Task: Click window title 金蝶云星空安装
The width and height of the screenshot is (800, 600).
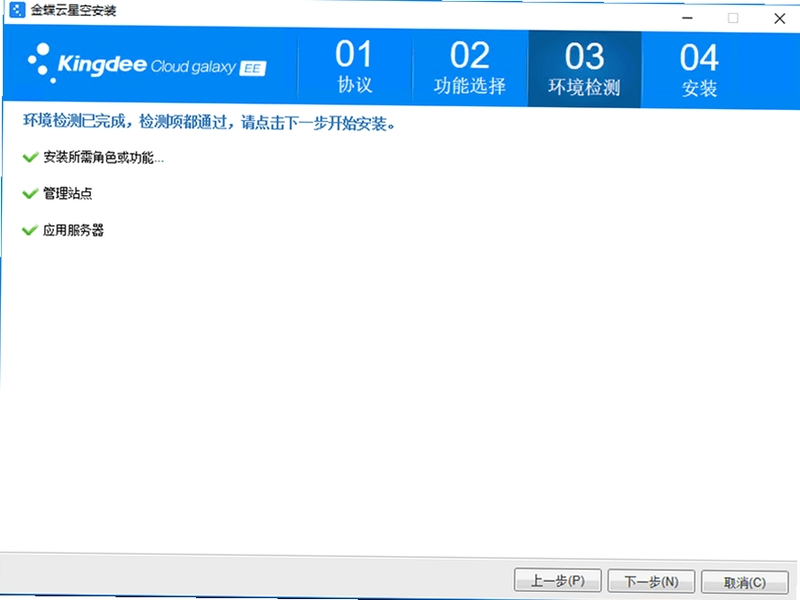Action: click(x=73, y=10)
